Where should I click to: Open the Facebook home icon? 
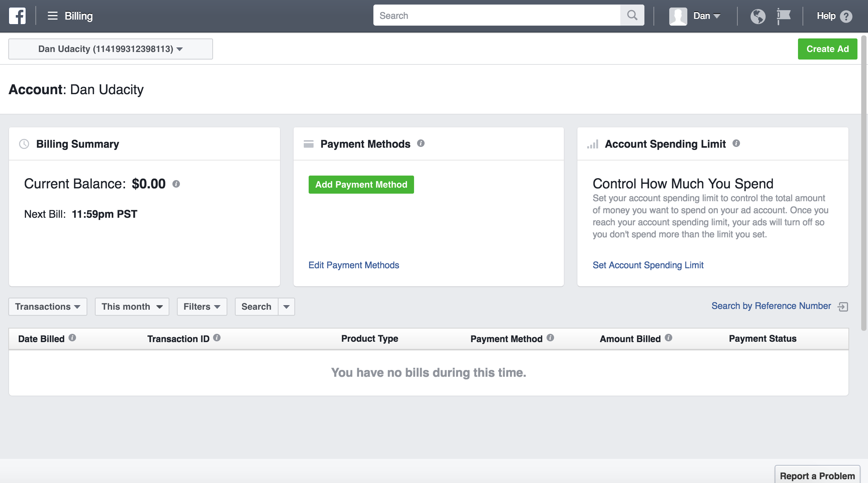tap(17, 16)
